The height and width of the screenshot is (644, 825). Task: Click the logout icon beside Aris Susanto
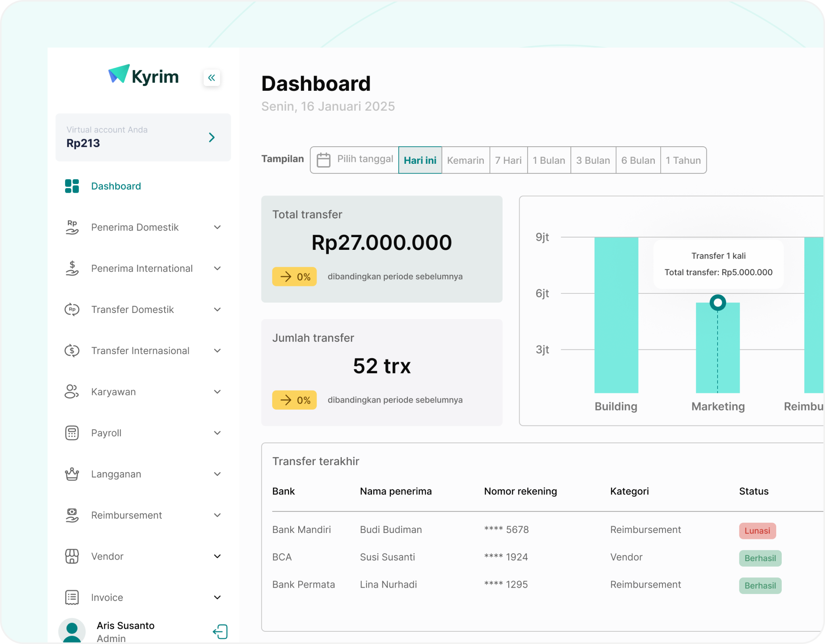220,632
